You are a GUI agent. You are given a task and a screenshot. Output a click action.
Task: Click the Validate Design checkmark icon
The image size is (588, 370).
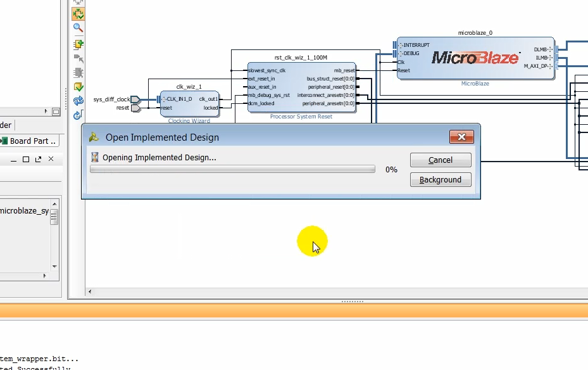(78, 87)
